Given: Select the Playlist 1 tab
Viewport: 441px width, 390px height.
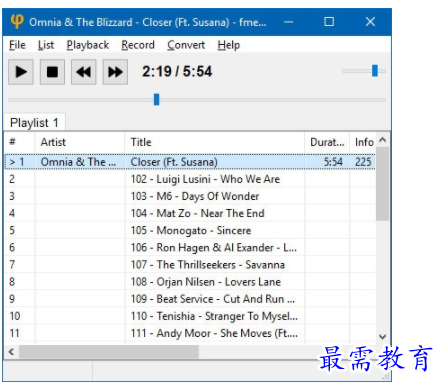Looking at the screenshot, I should (x=34, y=123).
